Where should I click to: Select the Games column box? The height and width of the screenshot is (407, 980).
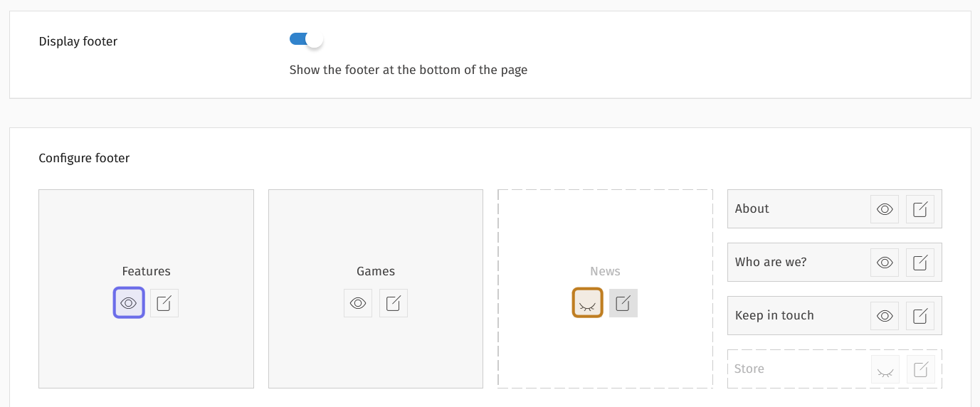pos(375,228)
